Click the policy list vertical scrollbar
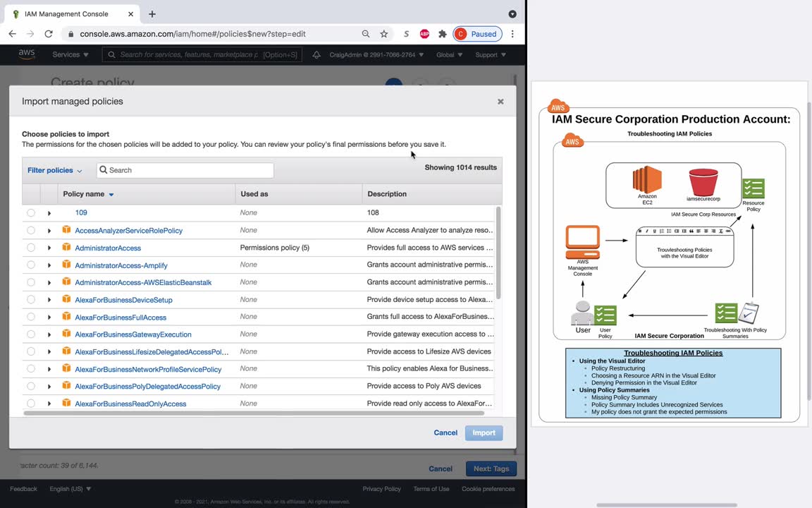Viewport: 812px width, 508px height. click(498, 253)
